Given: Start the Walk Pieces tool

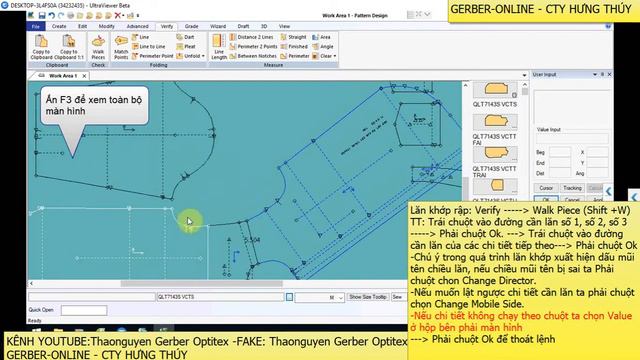Looking at the screenshot, I should (98, 47).
